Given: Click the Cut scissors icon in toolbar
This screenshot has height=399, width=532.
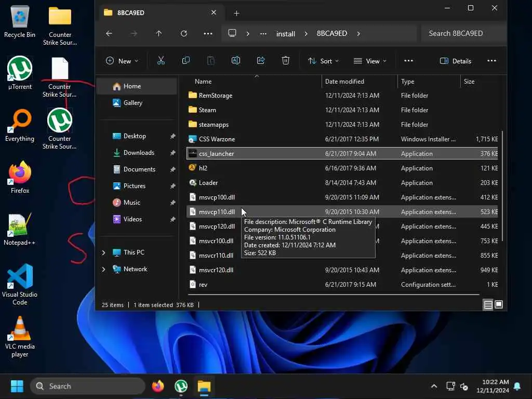Looking at the screenshot, I should (x=161, y=61).
